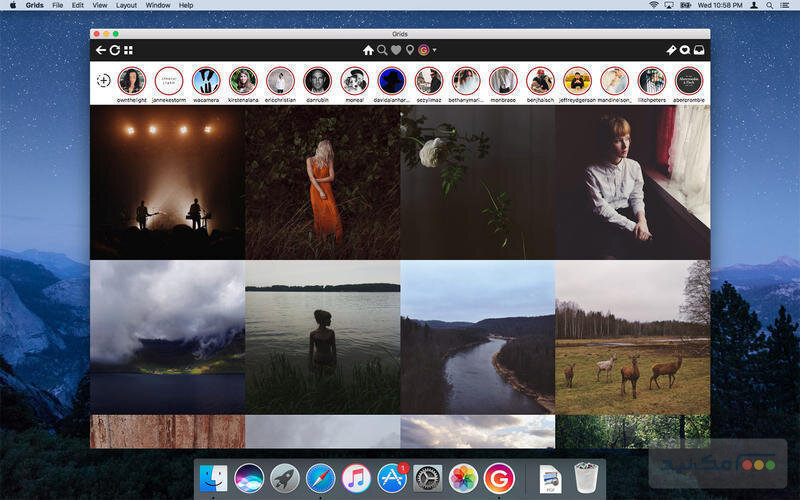Open the Window menu

(158, 5)
